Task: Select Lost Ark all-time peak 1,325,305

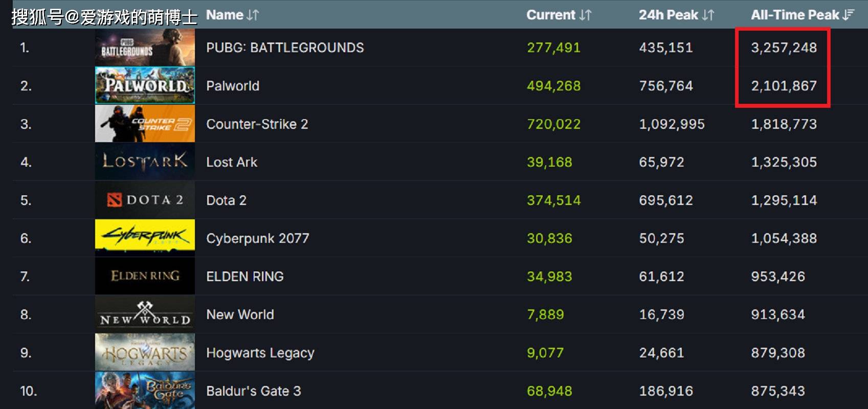Action: pos(784,162)
